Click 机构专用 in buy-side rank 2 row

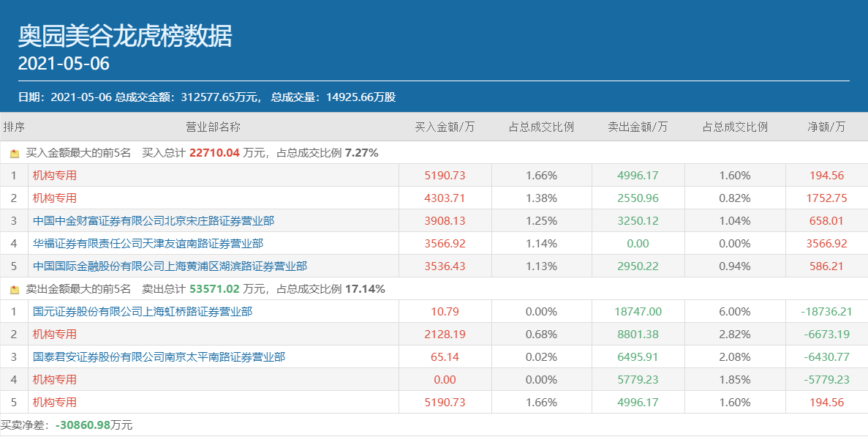coord(55,198)
